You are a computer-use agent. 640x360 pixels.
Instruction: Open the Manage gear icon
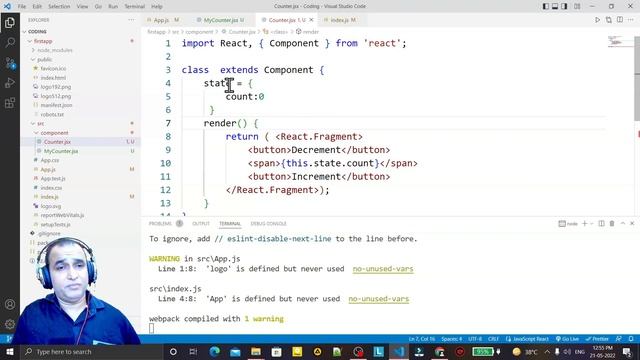pyautogui.click(x=10, y=324)
